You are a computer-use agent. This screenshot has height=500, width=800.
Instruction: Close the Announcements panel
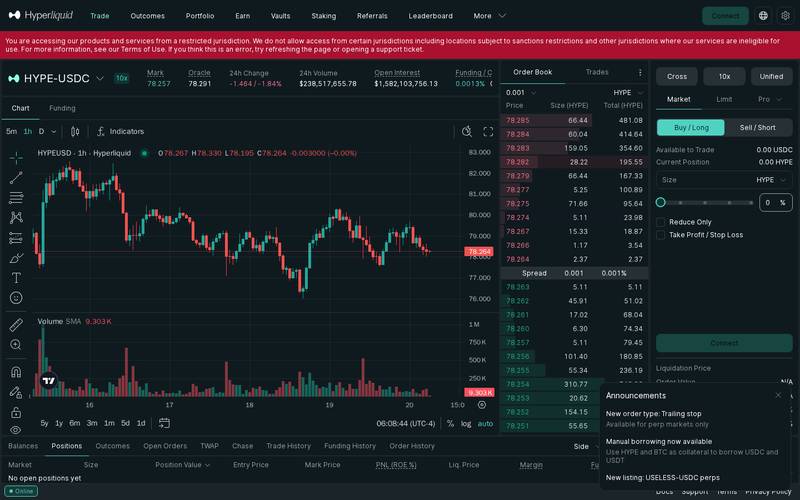pyautogui.click(x=778, y=395)
